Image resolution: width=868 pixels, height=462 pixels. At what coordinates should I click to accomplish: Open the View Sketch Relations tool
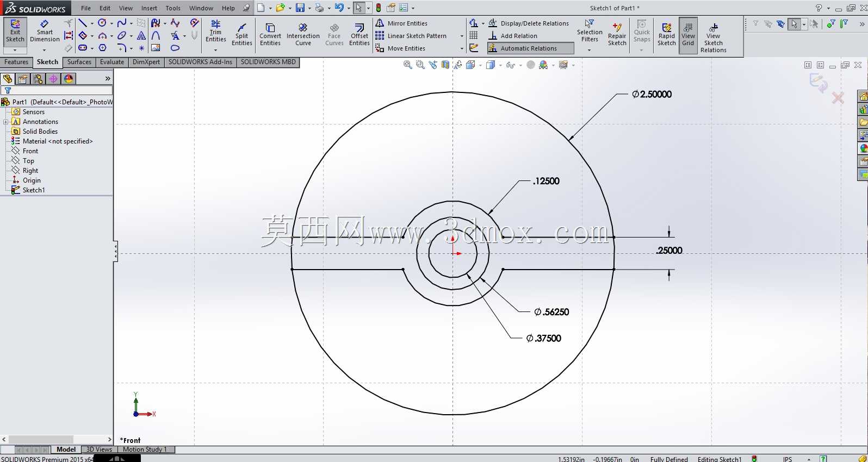pyautogui.click(x=713, y=38)
